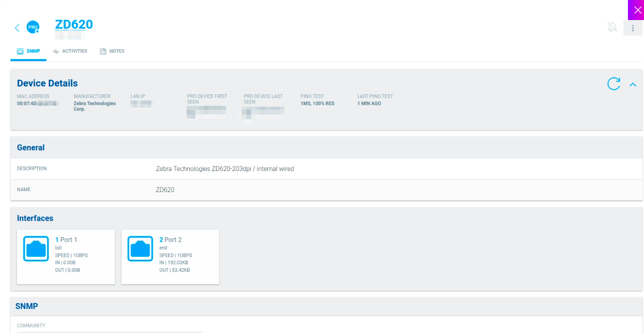The width and height of the screenshot is (644, 333).
Task: Click the 'IN | 192.03KB' value on Port 2
Action: point(174,263)
